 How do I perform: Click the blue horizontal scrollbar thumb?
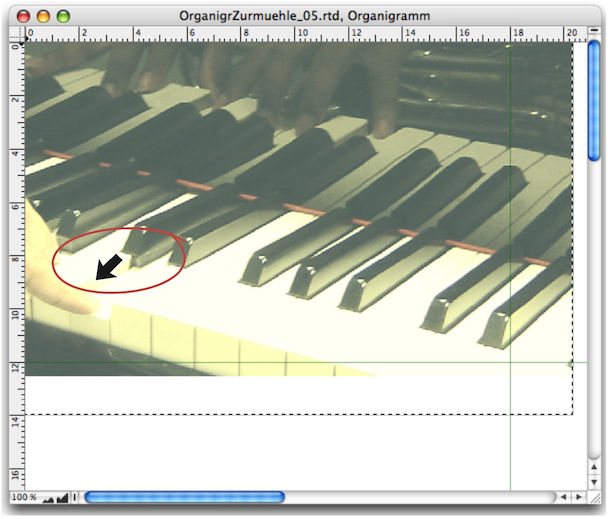tap(184, 497)
